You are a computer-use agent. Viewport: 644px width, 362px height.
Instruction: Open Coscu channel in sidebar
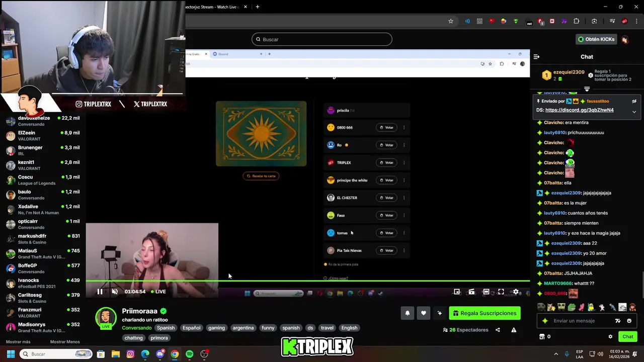pos(43,180)
